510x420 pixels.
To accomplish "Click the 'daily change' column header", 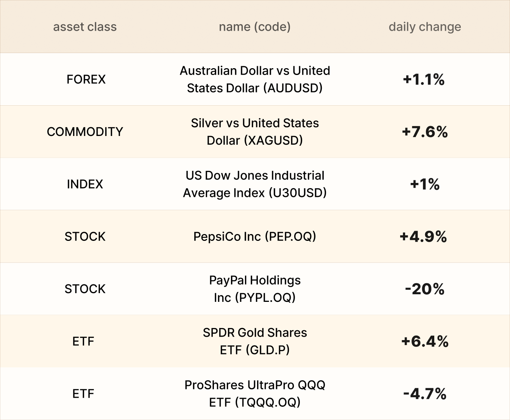I will (424, 27).
